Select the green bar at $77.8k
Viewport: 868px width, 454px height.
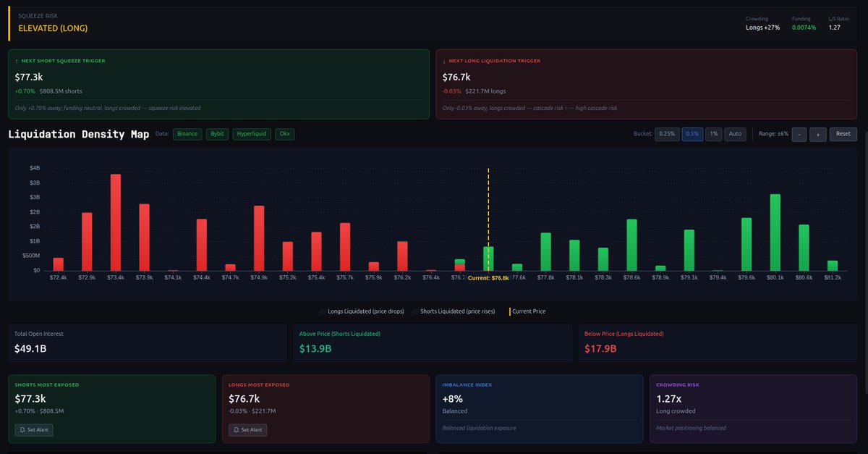(545, 251)
